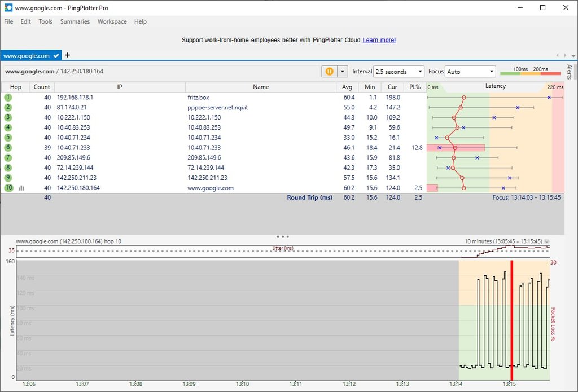The width and height of the screenshot is (578, 392).
Task: Open the pause button dropdown arrow
Action: [x=343, y=72]
